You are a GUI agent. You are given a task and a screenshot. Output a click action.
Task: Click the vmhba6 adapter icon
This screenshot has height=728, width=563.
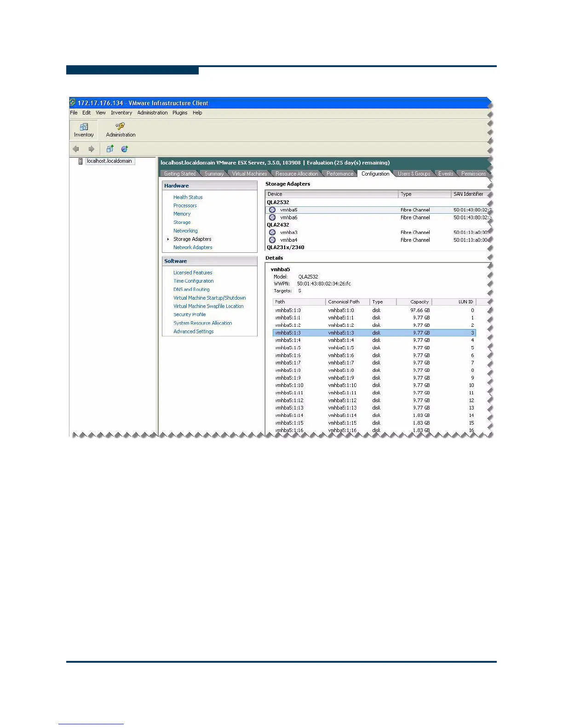[x=272, y=217]
